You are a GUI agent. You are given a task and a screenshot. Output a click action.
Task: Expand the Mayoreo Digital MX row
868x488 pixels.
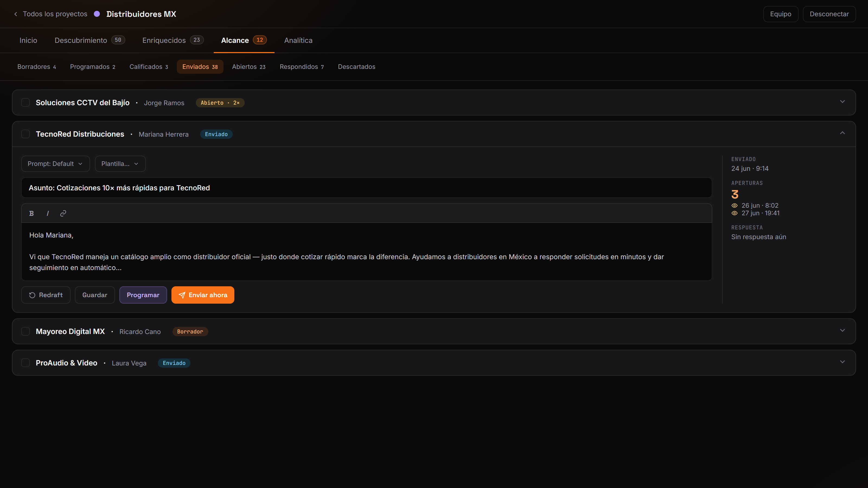pos(843,330)
